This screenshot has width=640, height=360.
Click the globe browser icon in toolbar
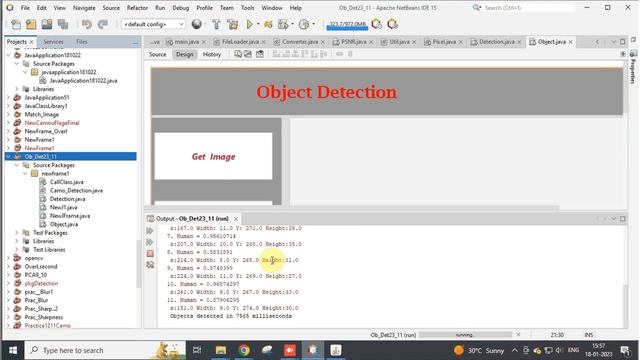click(x=197, y=24)
